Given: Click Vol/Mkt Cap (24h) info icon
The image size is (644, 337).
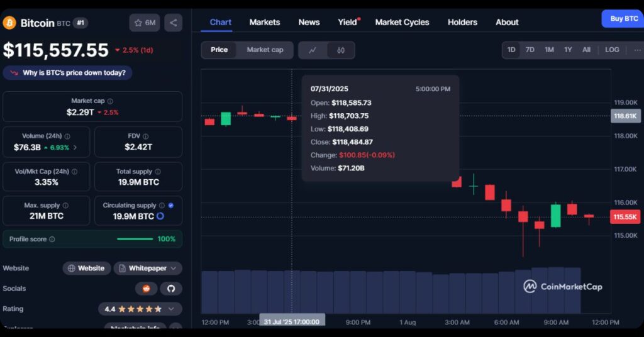Looking at the screenshot, I should [74, 172].
